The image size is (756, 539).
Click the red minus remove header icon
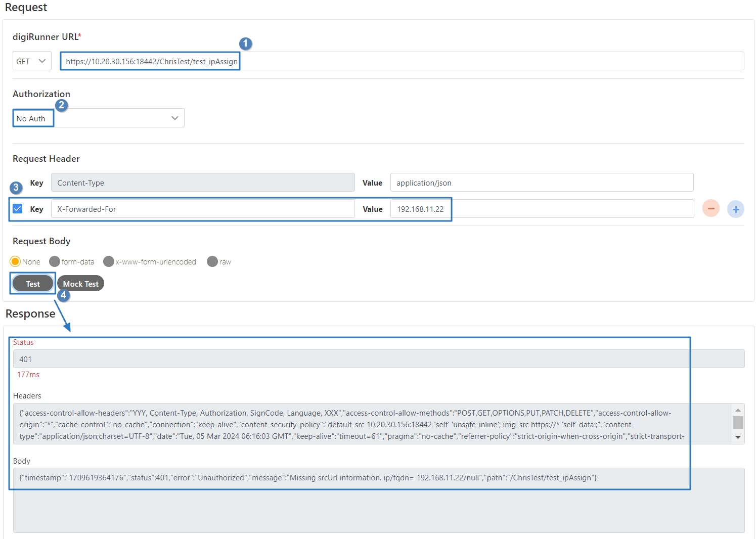point(710,208)
